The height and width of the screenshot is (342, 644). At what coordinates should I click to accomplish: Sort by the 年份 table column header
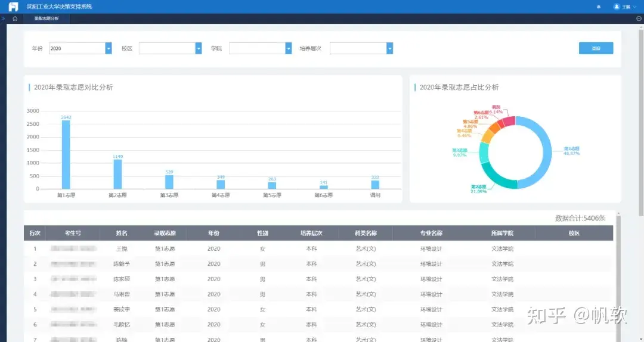213,233
